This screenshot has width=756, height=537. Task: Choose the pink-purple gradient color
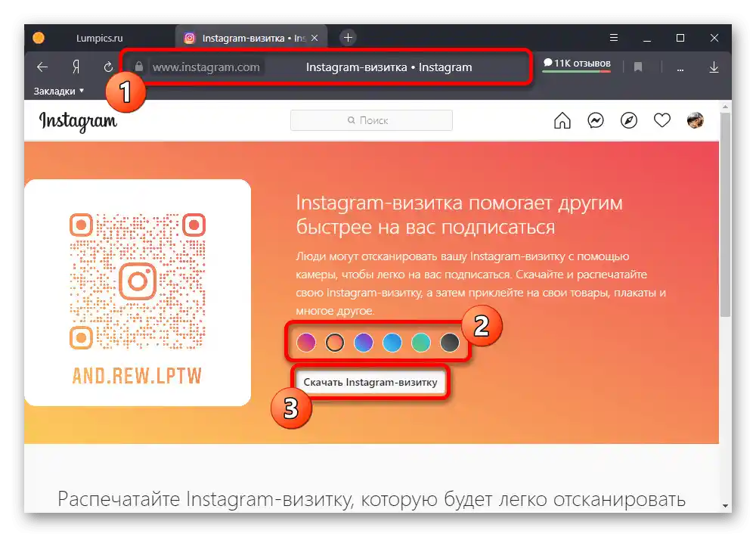pyautogui.click(x=305, y=343)
